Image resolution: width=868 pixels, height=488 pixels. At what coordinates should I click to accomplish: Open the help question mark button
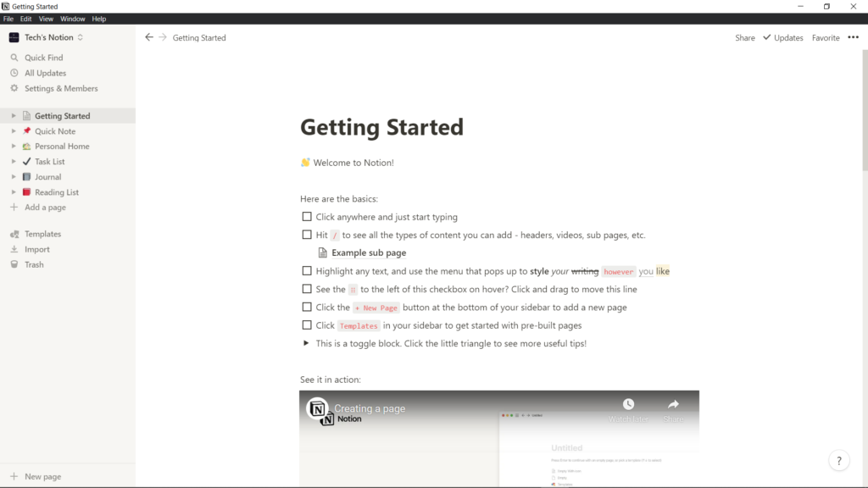pos(838,461)
